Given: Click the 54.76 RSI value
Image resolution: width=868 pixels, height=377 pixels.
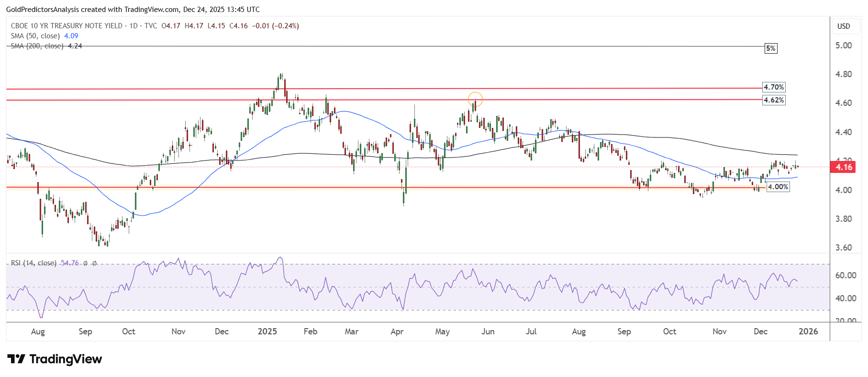Looking at the screenshot, I should [x=70, y=263].
